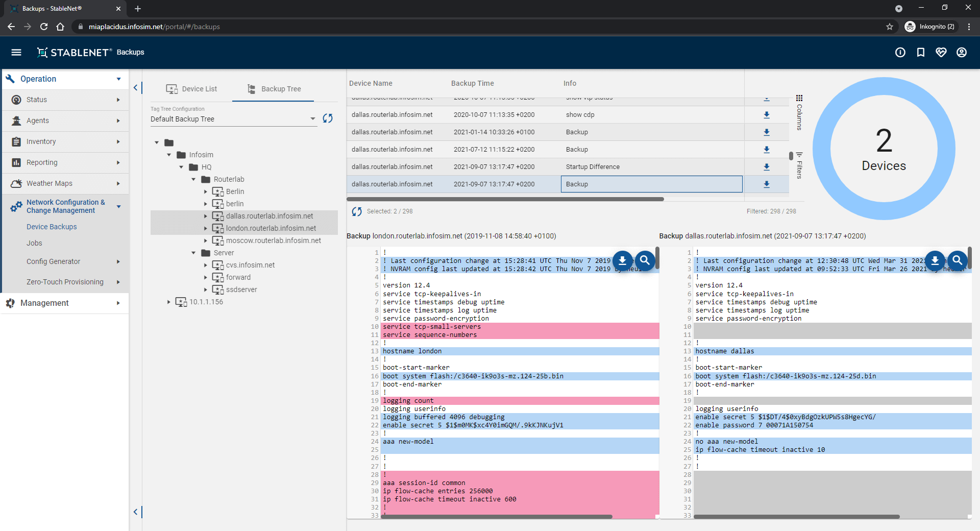
Task: Expand the Operation menu section
Action: click(65, 79)
